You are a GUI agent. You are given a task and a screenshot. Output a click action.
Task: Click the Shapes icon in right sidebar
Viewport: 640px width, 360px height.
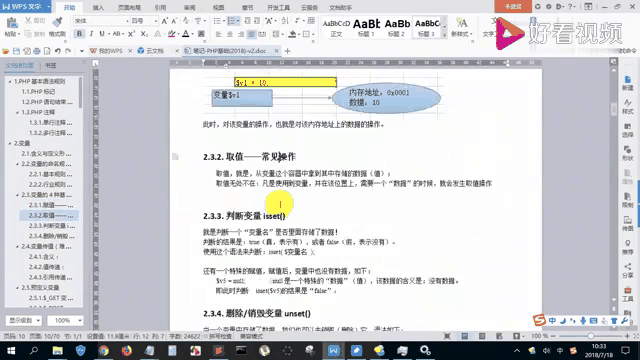628,149
